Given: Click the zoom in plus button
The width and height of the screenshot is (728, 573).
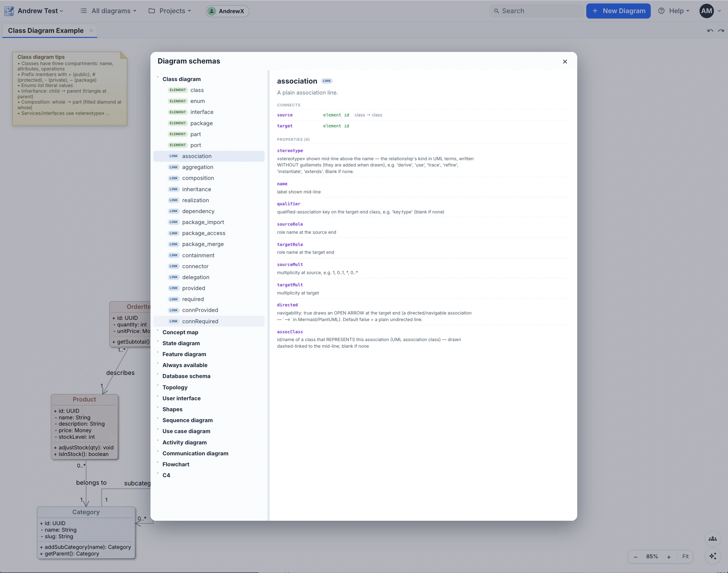Looking at the screenshot, I should 669,557.
